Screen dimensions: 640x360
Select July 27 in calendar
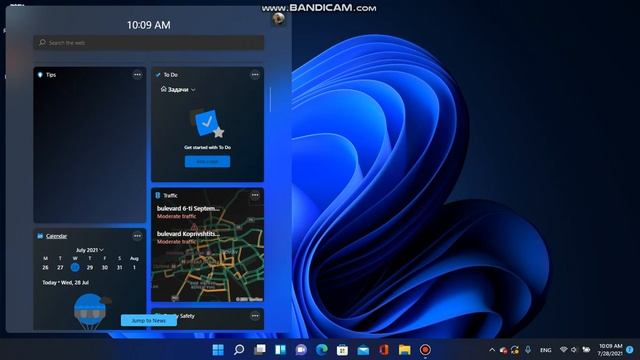coord(60,267)
